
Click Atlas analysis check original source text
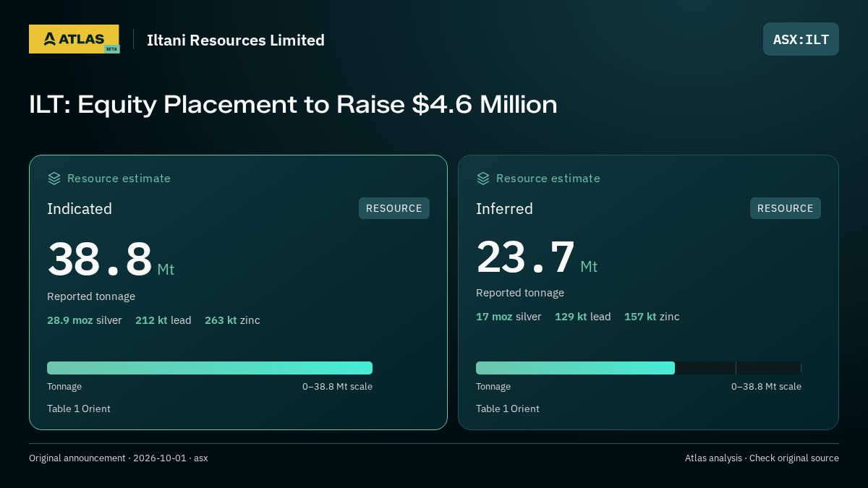[762, 458]
